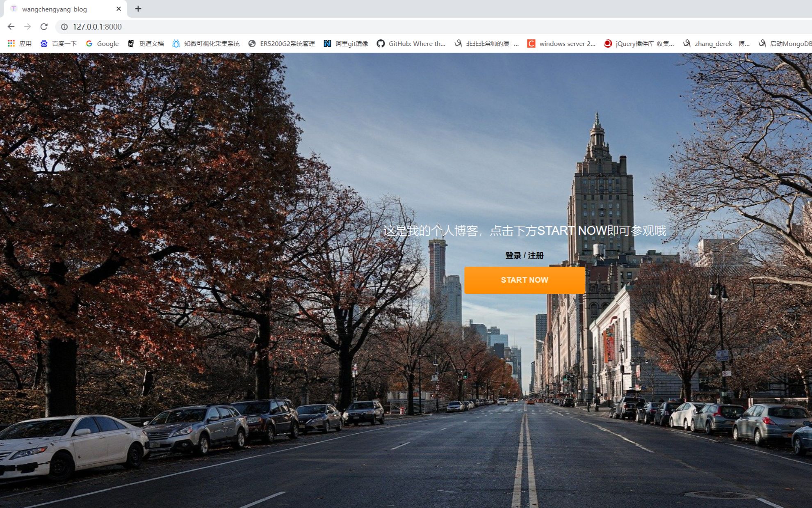812x508 pixels.
Task: Reload the current page
Action: pyautogui.click(x=44, y=27)
